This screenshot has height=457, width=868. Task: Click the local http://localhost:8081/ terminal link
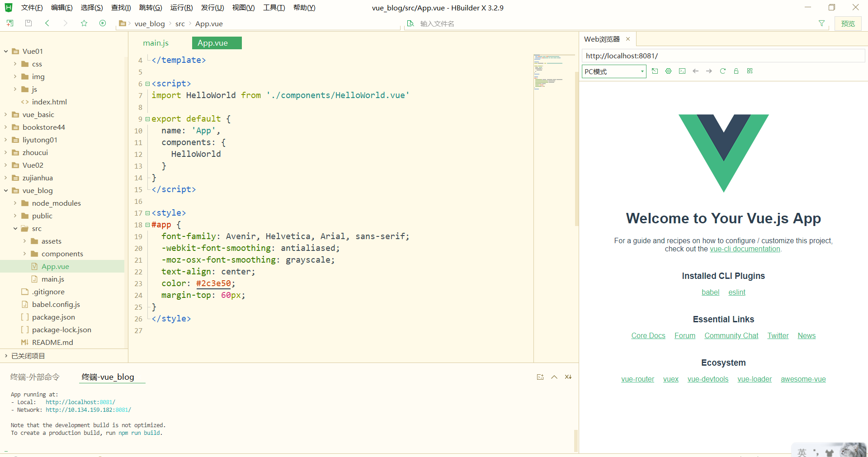point(80,402)
